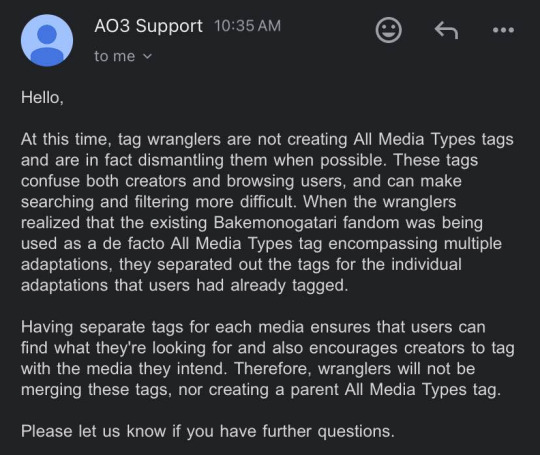Screen dimensions: 540x455
Task: Open the AO3 Support sender avatar
Action: click(47, 40)
